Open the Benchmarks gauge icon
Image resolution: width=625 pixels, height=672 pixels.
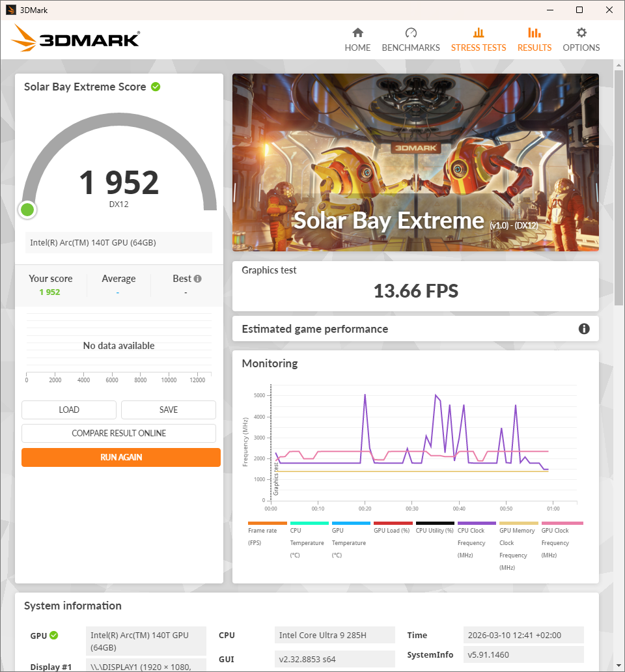410,33
